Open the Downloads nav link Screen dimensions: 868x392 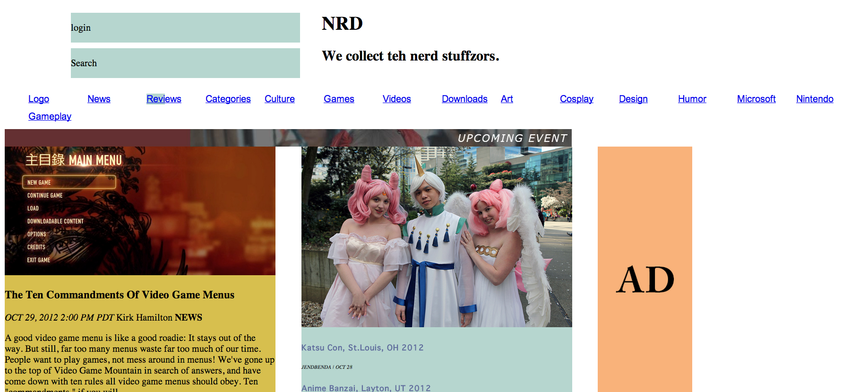coord(464,99)
